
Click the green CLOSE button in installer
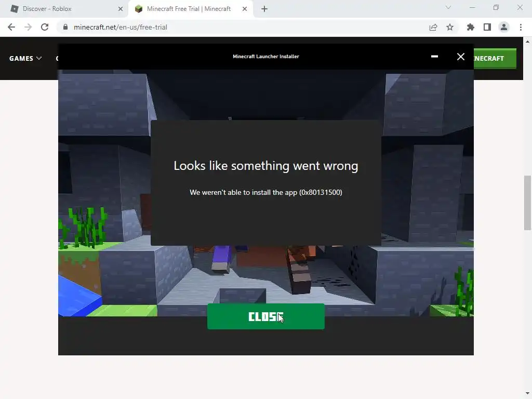(x=265, y=316)
